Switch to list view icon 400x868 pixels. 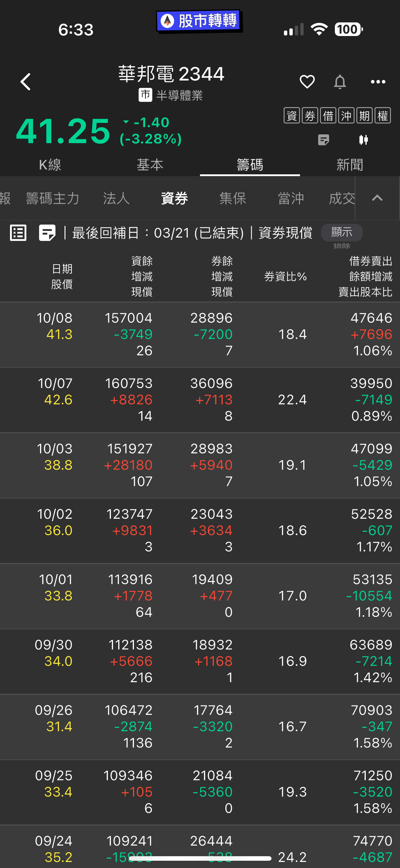pyautogui.click(x=18, y=233)
